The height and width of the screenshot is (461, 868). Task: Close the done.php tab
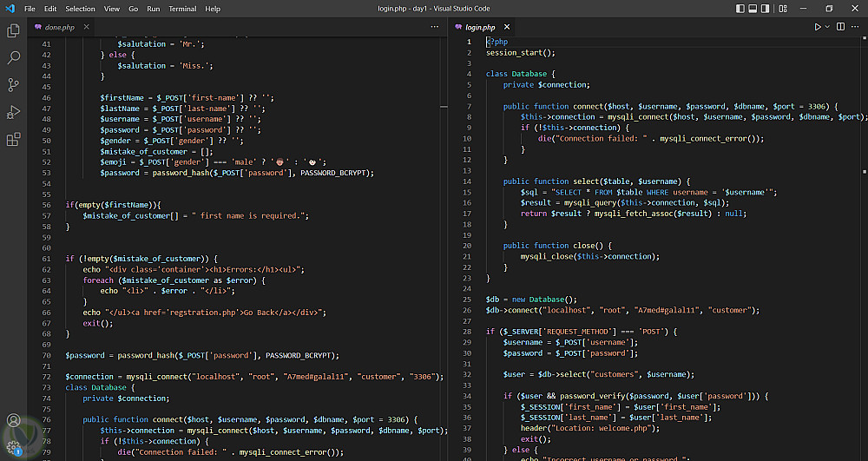87,27
